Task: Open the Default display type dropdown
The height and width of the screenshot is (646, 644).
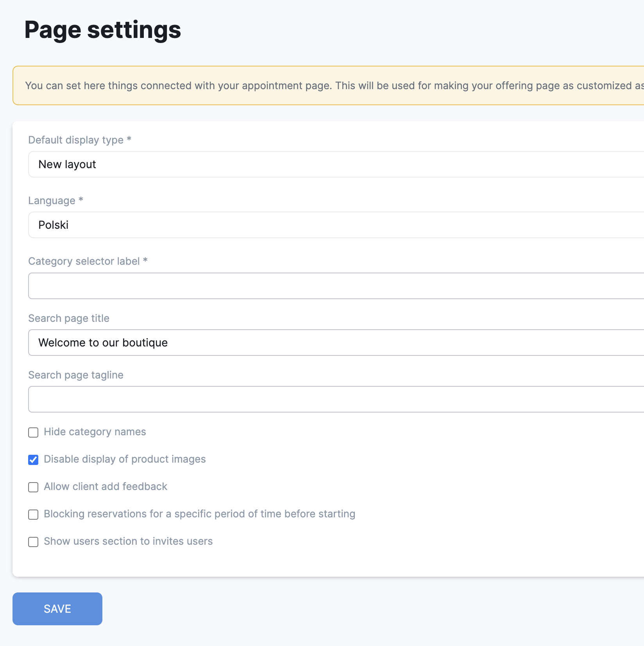Action: pos(336,164)
